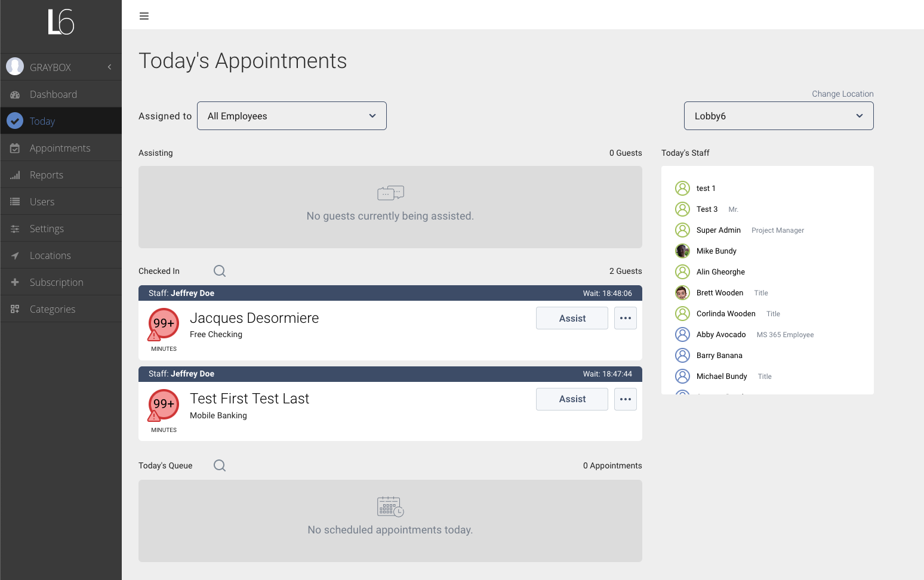Viewport: 924px width, 580px height.
Task: Open Settings in the sidebar
Action: click(x=61, y=229)
